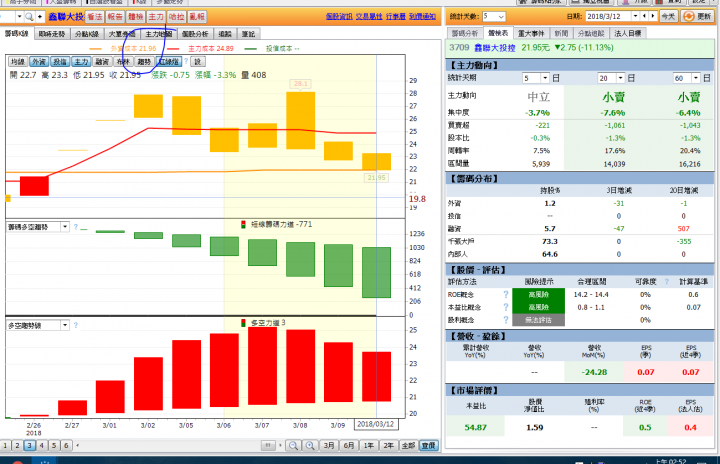
Task: Switch to the 即時走勢 tab
Action: [x=52, y=34]
